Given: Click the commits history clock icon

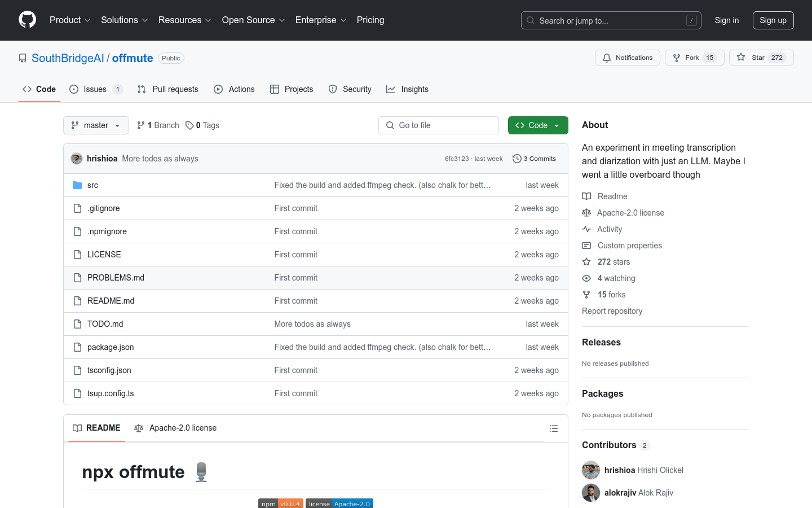Looking at the screenshot, I should tap(517, 159).
